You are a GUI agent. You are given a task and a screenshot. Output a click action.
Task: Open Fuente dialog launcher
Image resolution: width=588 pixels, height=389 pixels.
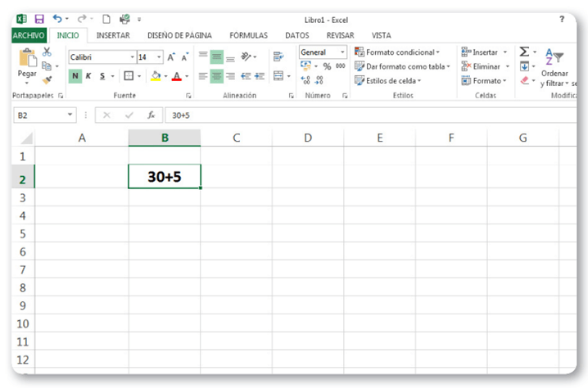click(188, 96)
